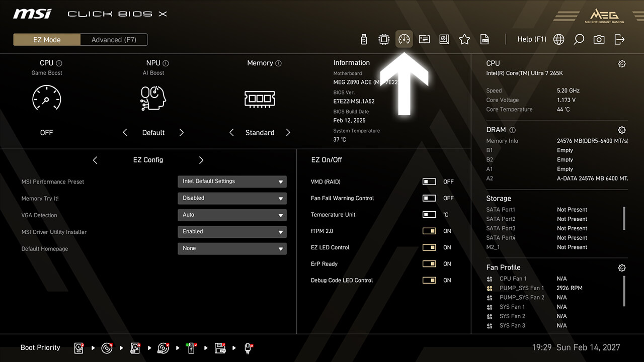Switch to EZ Mode tab

(47, 40)
